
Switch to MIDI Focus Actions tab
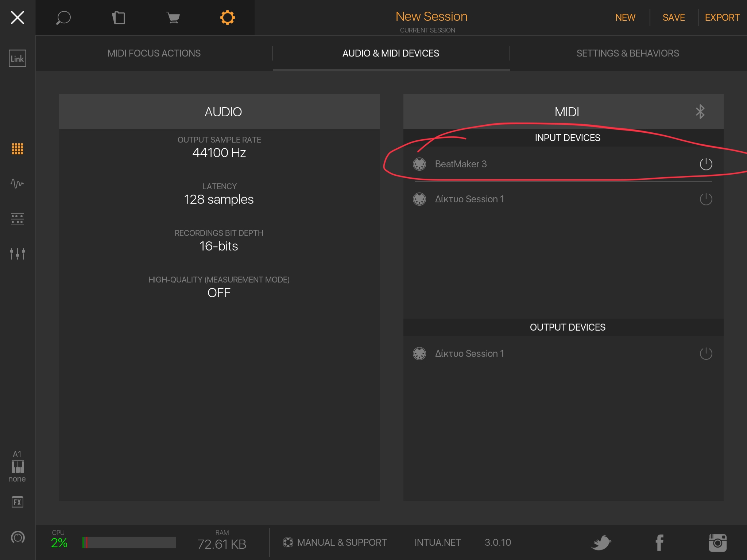[154, 53]
